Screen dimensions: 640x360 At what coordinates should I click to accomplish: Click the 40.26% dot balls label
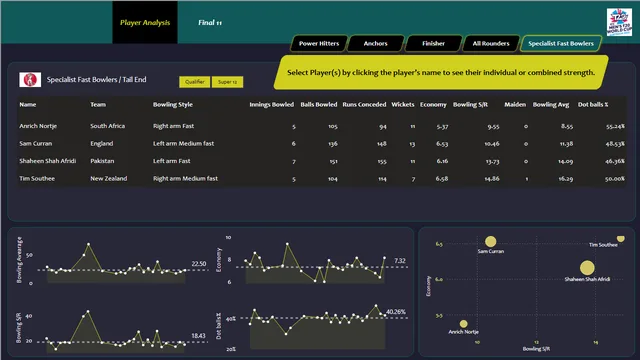tap(396, 312)
